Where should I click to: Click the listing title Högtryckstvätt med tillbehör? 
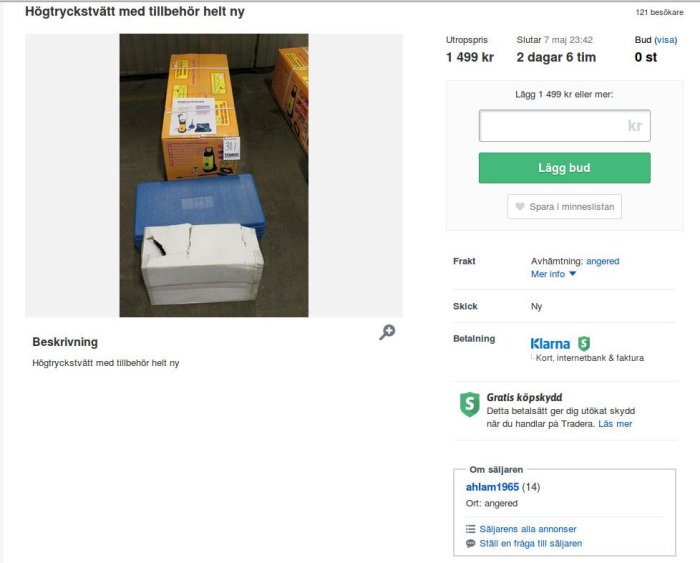(x=135, y=12)
